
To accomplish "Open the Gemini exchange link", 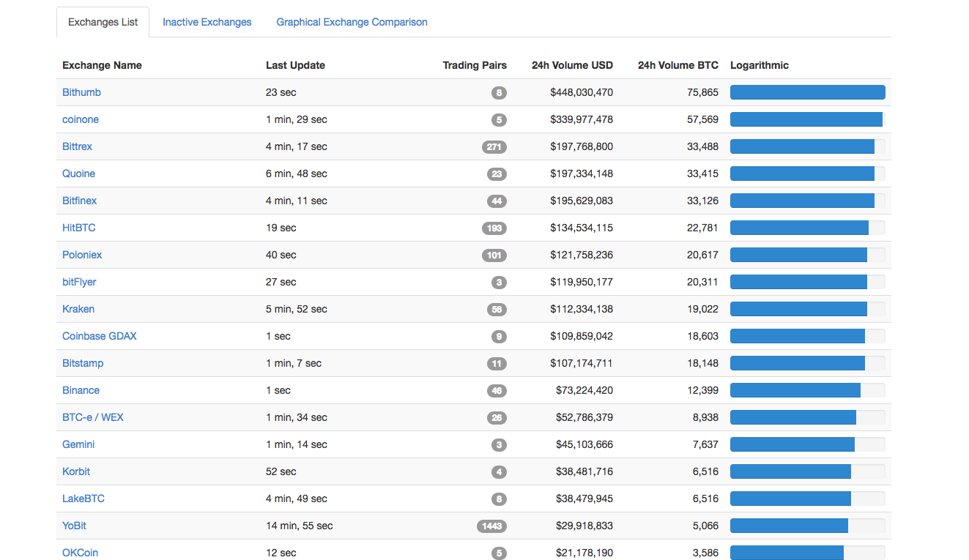I will [x=78, y=444].
